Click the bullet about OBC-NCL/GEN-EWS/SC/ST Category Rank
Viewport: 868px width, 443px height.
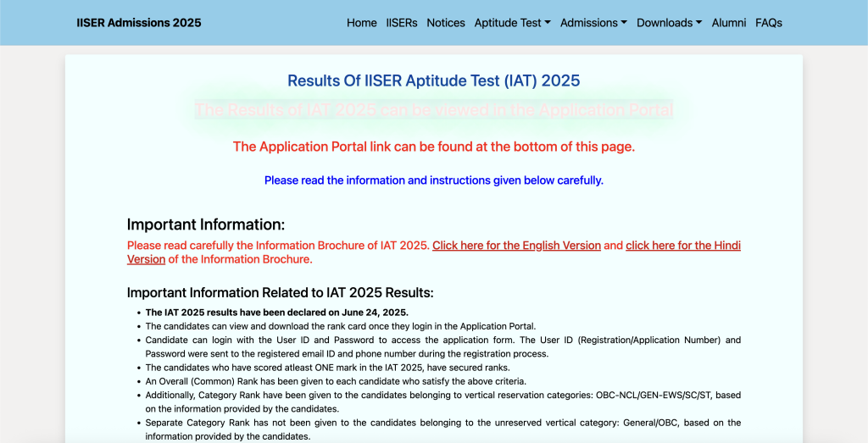click(442, 402)
